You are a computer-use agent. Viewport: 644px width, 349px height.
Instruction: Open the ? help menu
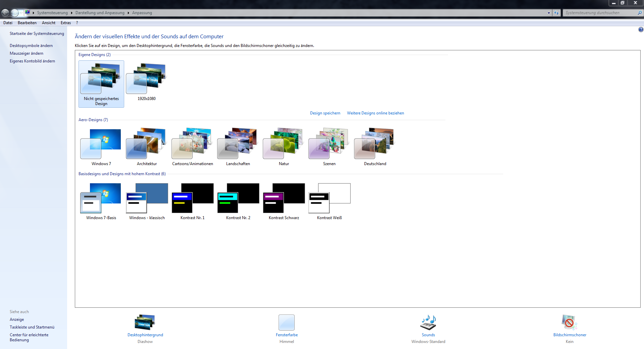77,23
